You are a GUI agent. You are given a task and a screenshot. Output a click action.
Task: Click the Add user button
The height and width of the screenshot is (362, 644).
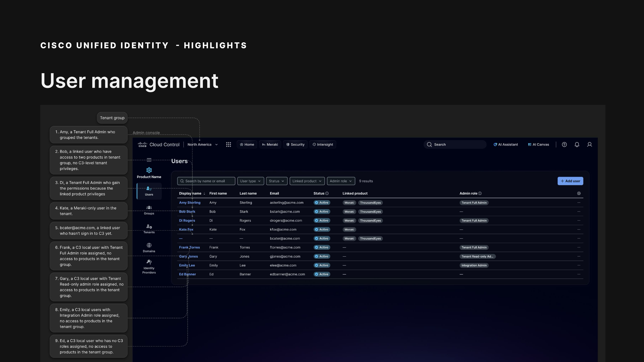[x=570, y=181]
